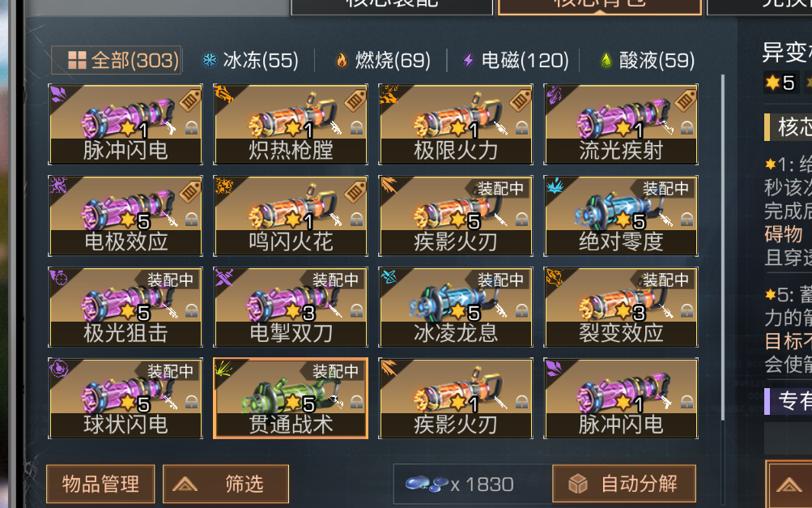
Task: Expand the bottom-right arrow panel
Action: click(789, 485)
